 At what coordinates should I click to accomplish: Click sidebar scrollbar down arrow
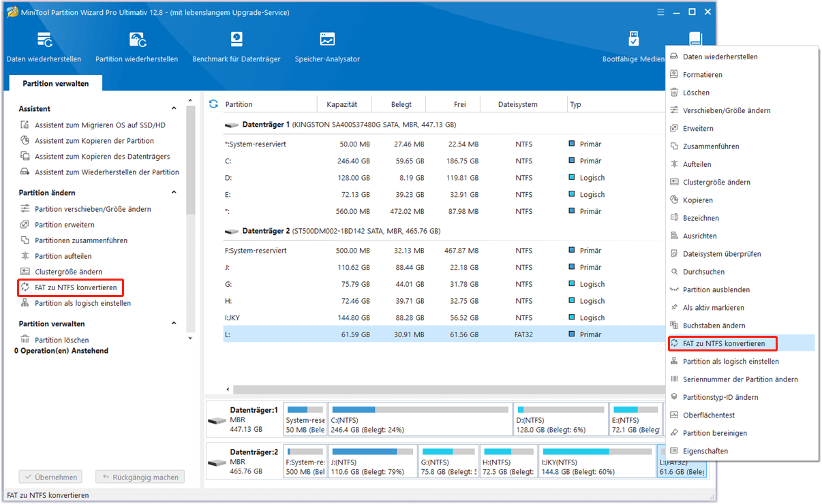click(x=191, y=338)
